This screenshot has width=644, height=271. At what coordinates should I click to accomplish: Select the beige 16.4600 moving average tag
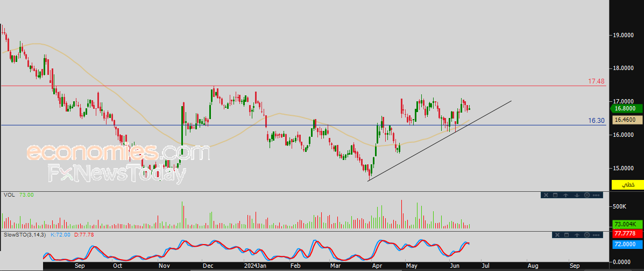(627, 120)
